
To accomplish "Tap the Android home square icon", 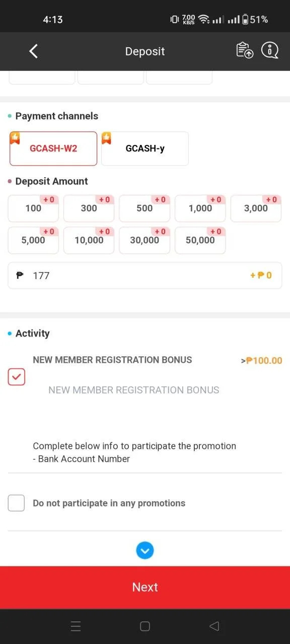I will tap(145, 626).
